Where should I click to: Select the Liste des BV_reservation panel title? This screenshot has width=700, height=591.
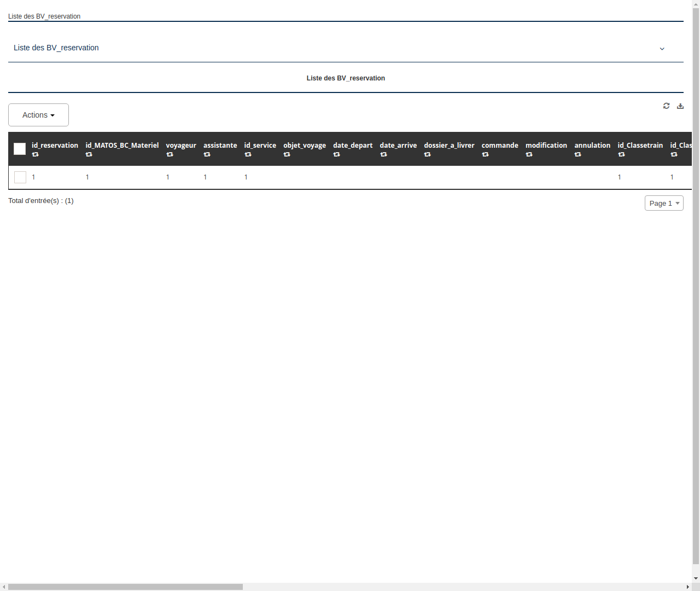pos(346,78)
